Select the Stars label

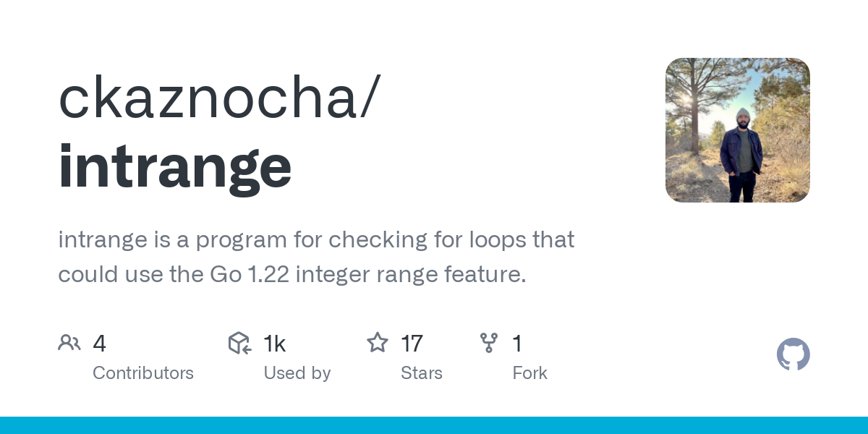click(422, 373)
